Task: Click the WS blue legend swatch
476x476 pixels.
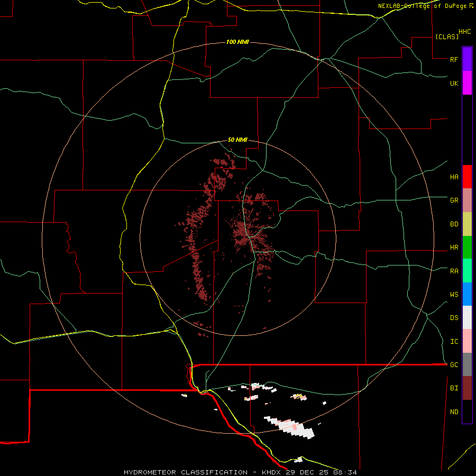Action: coord(467,294)
